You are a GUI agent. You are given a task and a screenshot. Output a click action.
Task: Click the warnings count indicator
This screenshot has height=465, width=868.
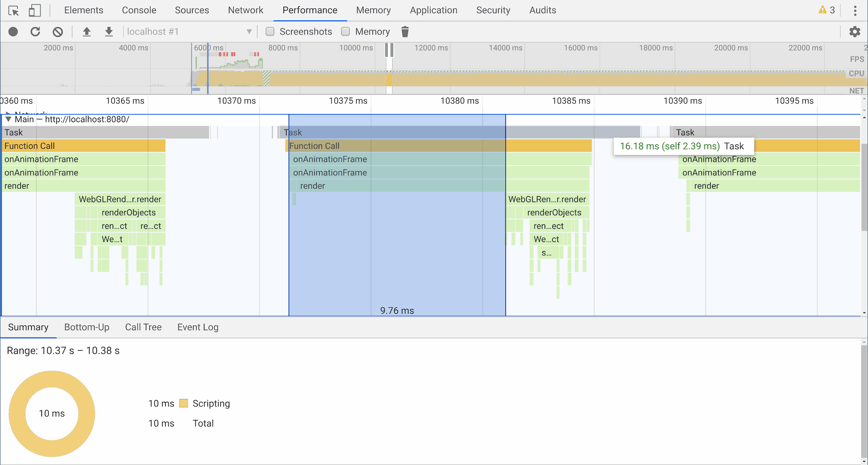[827, 10]
